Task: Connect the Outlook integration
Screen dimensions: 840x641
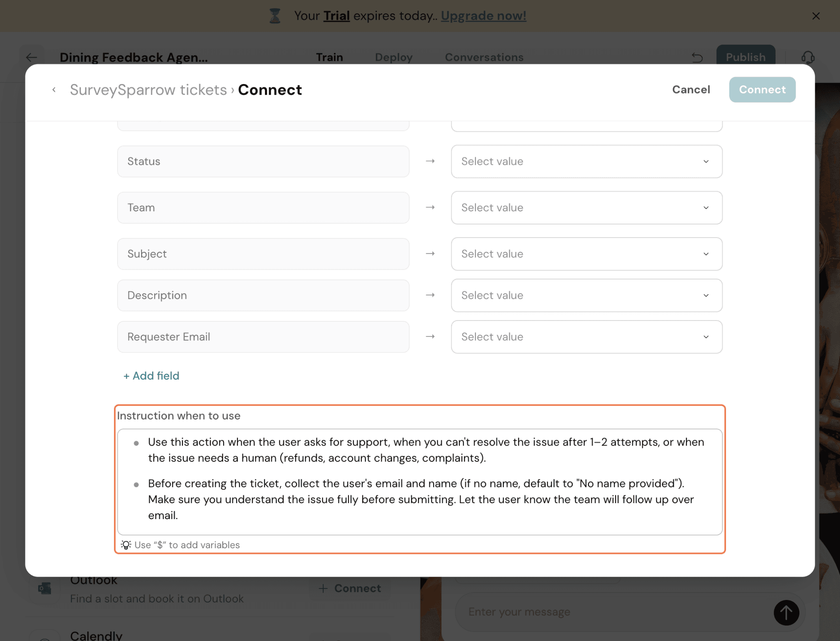Action: point(350,588)
